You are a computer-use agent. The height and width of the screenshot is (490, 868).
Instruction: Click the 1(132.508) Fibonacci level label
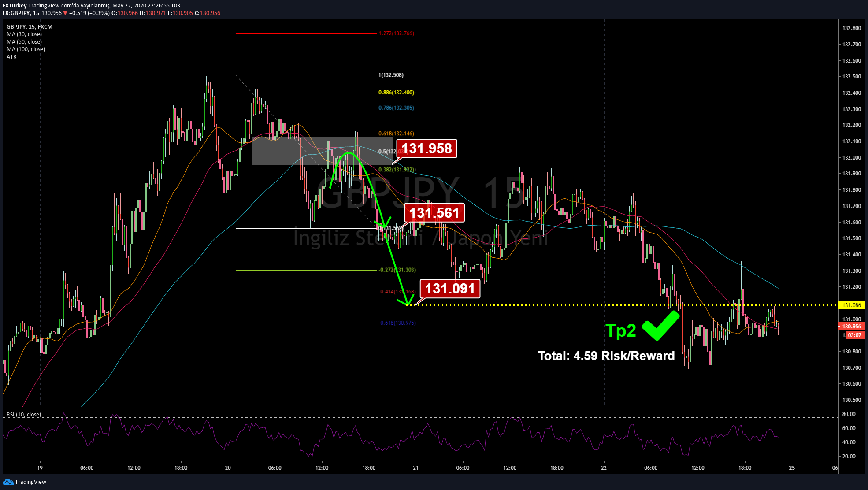coord(391,75)
